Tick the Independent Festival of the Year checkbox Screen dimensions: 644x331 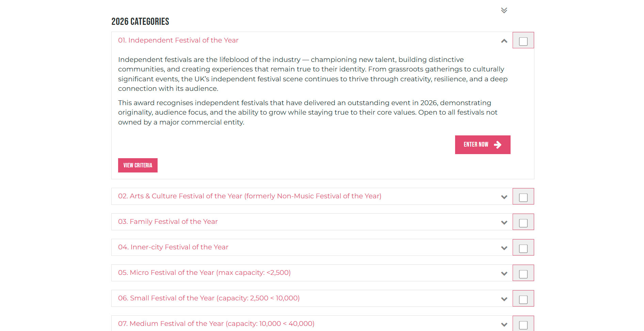523,42
